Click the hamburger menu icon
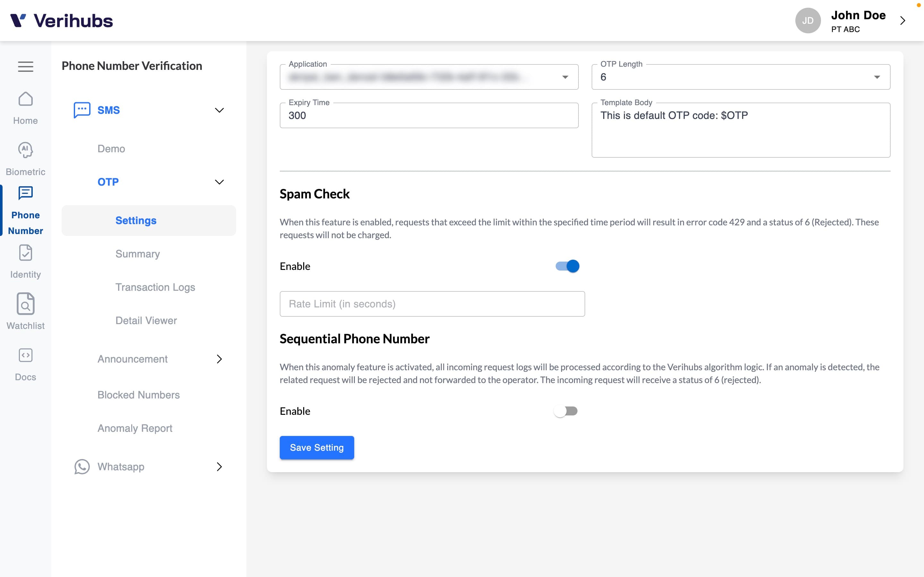924x577 pixels. pos(25,66)
